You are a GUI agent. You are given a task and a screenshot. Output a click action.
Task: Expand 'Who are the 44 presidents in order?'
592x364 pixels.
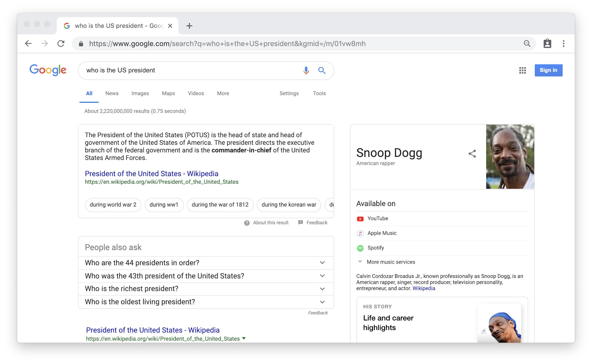(322, 263)
